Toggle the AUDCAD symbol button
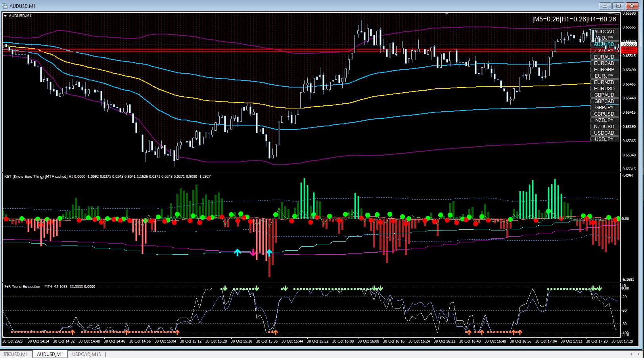The height and width of the screenshot is (358, 644). coord(604,32)
